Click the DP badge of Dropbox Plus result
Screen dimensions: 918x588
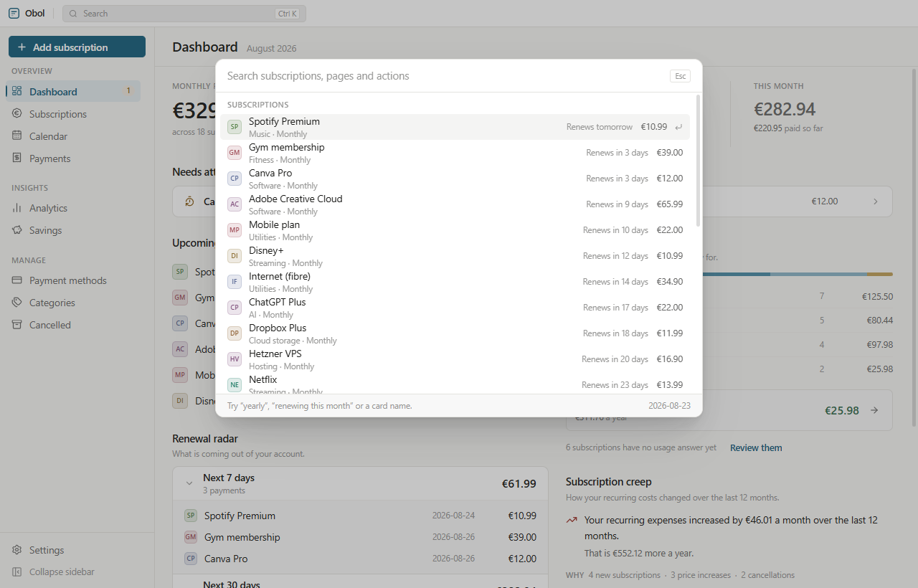coord(235,333)
